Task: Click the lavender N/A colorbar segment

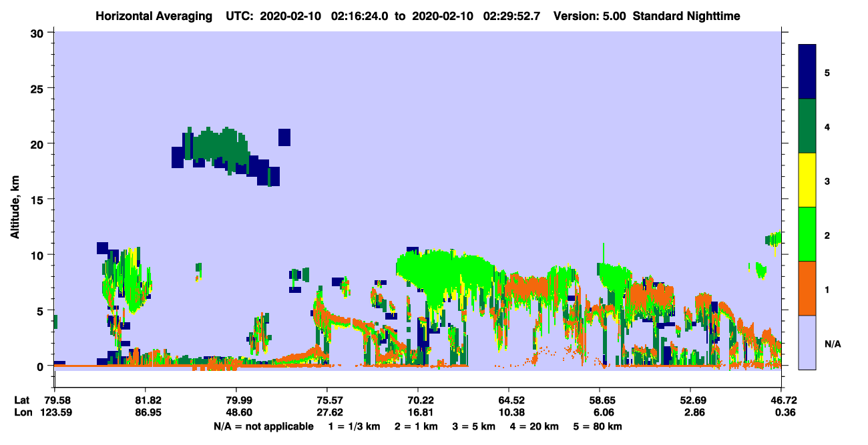Action: pos(807,342)
